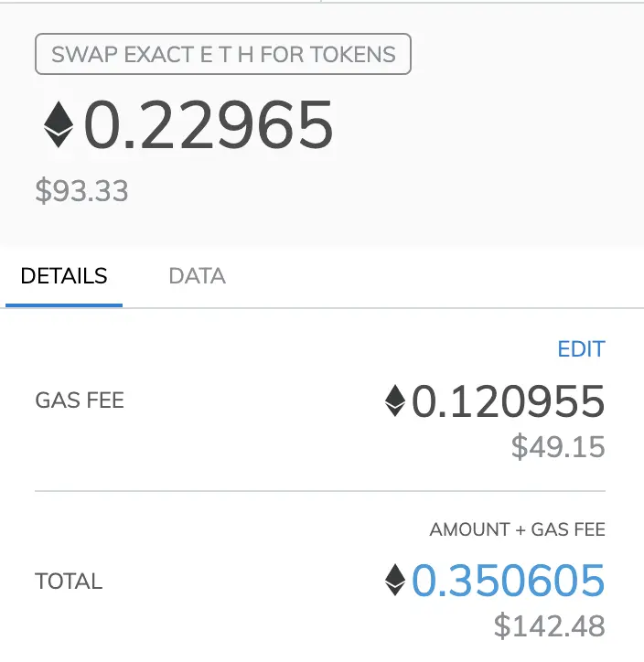Click the Ethereum icon beside the blue total

[395, 580]
